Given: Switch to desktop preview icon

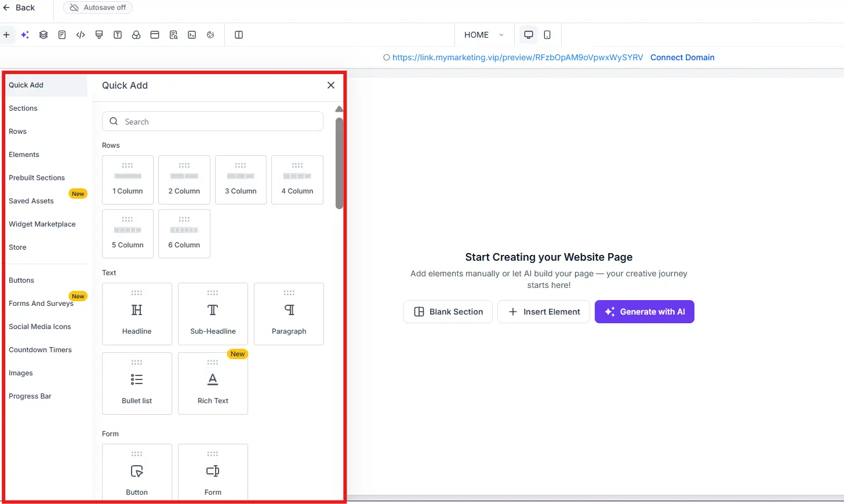Looking at the screenshot, I should (x=529, y=35).
